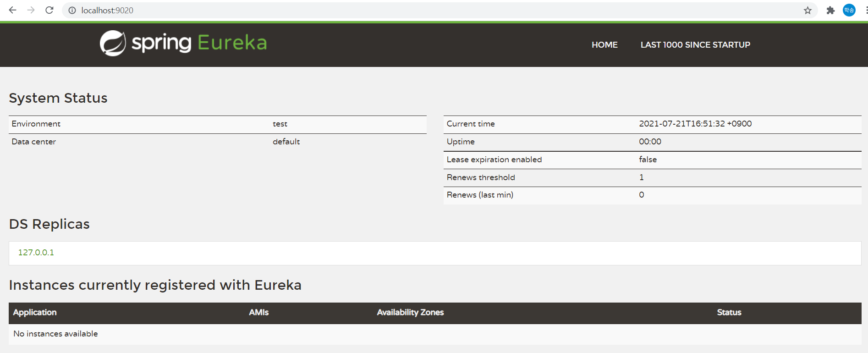The width and height of the screenshot is (868, 353).
Task: Click the 'test' environment value
Action: click(280, 124)
